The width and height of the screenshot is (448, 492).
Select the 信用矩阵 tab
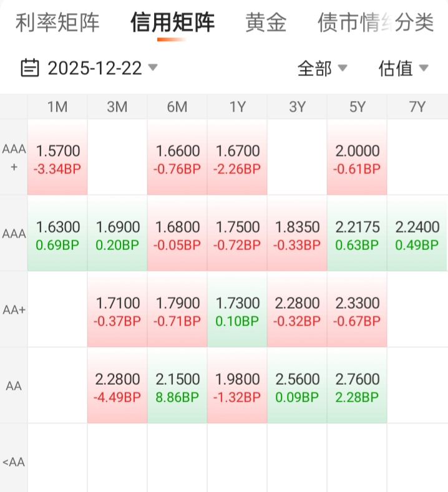(172, 23)
